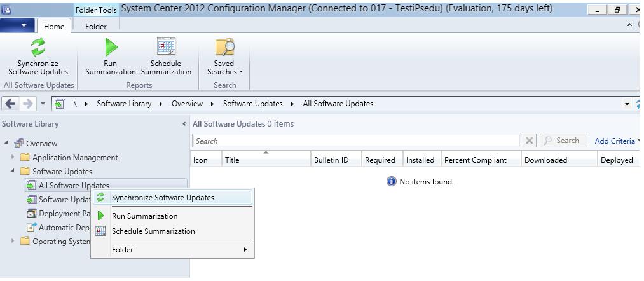Collapse the Software Library pane

(x=184, y=124)
